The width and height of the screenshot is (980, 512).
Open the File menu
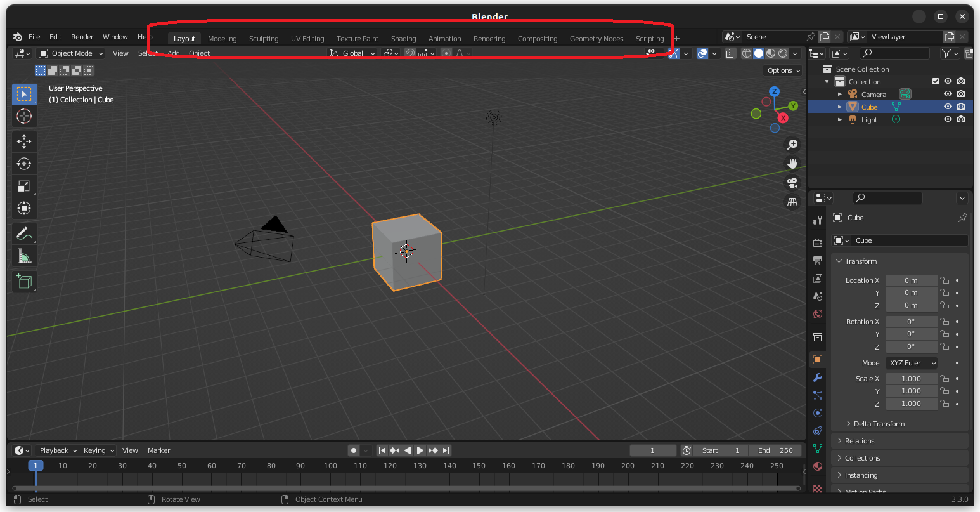34,37
